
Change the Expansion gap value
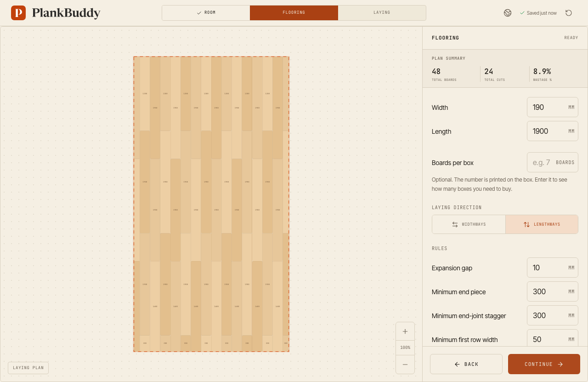(552, 268)
